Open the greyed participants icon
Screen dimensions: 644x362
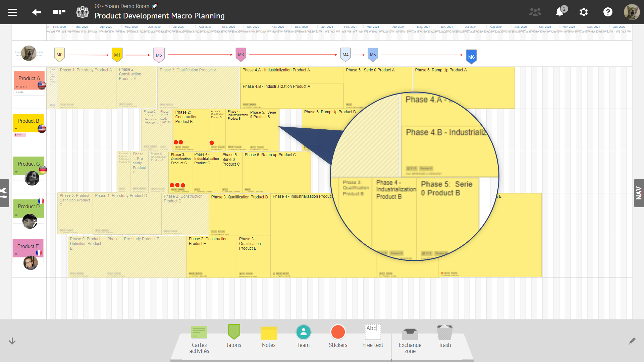pyautogui.click(x=535, y=12)
